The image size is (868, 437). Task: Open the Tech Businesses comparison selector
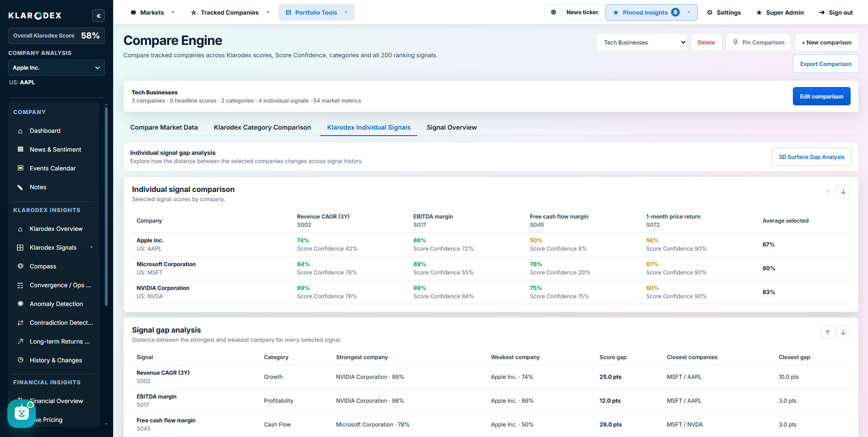pos(641,42)
